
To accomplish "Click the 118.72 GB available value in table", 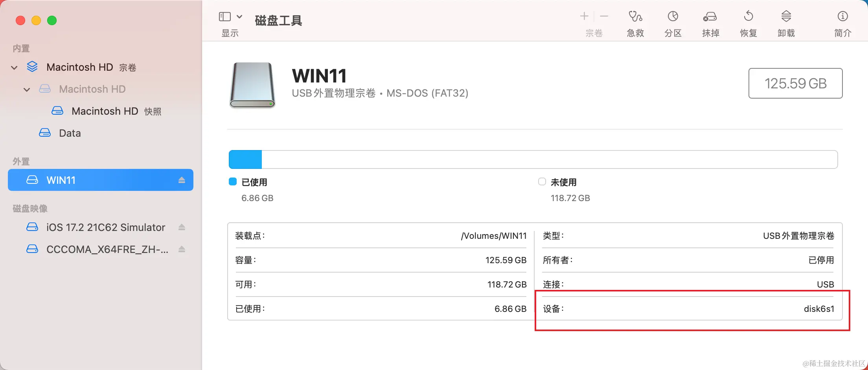I will (x=507, y=284).
